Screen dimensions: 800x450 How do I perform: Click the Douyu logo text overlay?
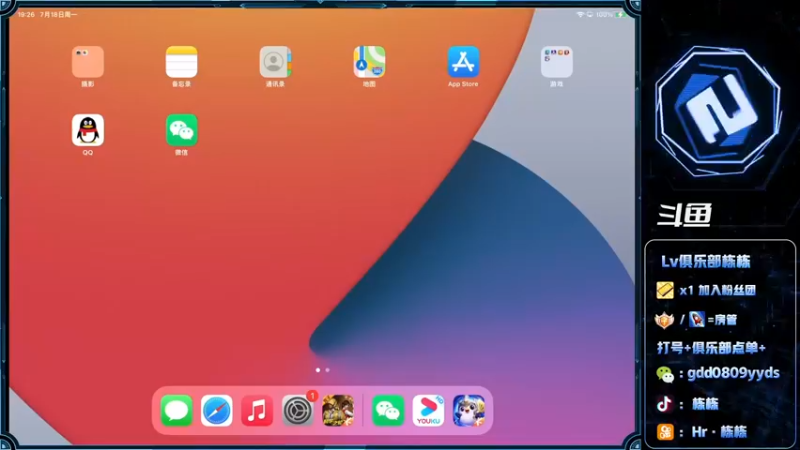684,214
